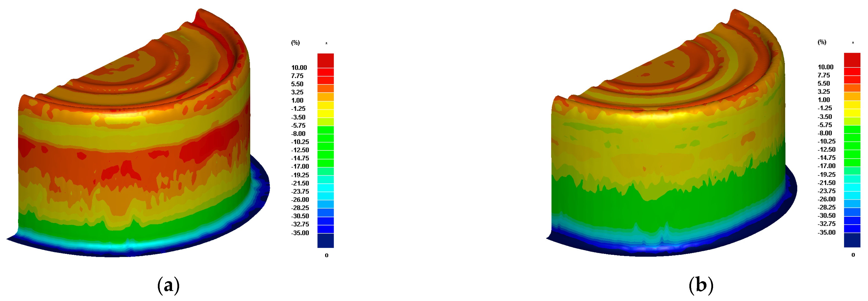Click the 10.00 label in left legend
The image size is (868, 301).
pyautogui.click(x=299, y=68)
